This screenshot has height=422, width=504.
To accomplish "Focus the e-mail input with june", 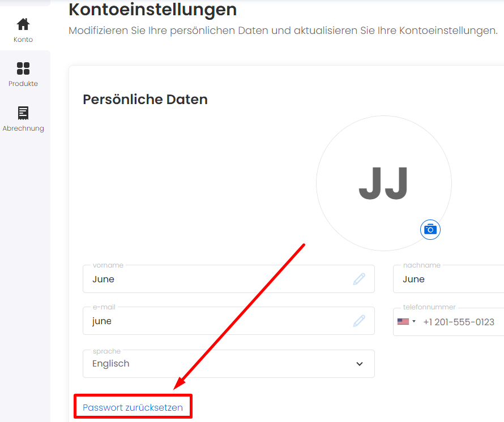I will pos(229,321).
